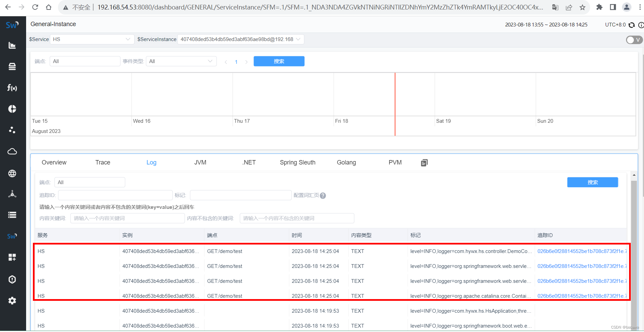Click the red current-time timeline marker
The image size is (644, 332).
[x=395, y=104]
